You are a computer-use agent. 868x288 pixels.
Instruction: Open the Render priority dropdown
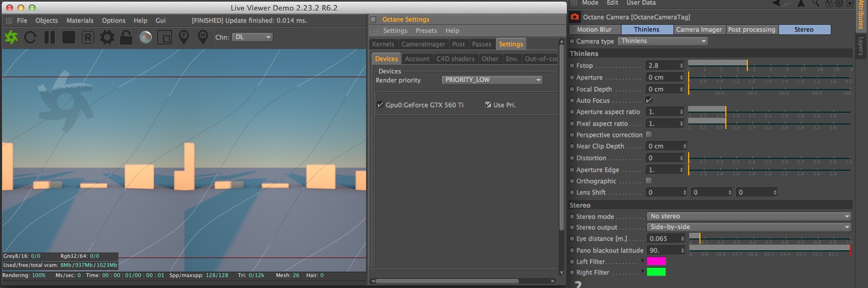(492, 80)
